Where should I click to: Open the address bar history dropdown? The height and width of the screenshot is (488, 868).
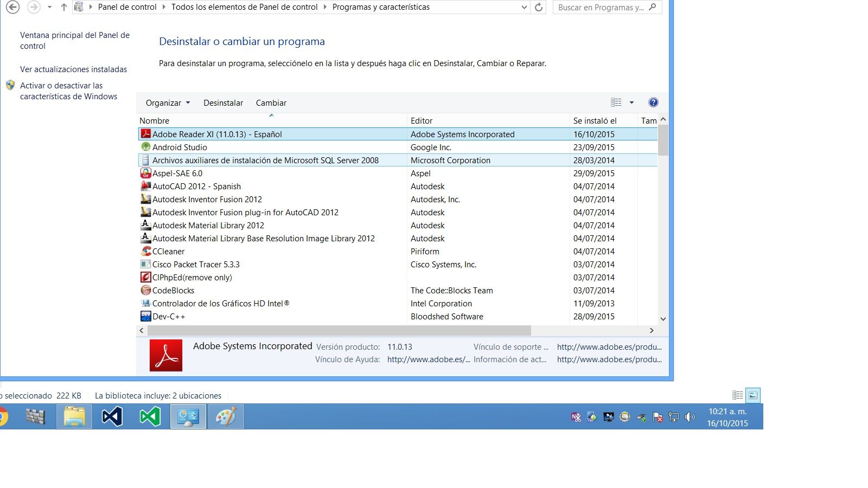pyautogui.click(x=524, y=8)
